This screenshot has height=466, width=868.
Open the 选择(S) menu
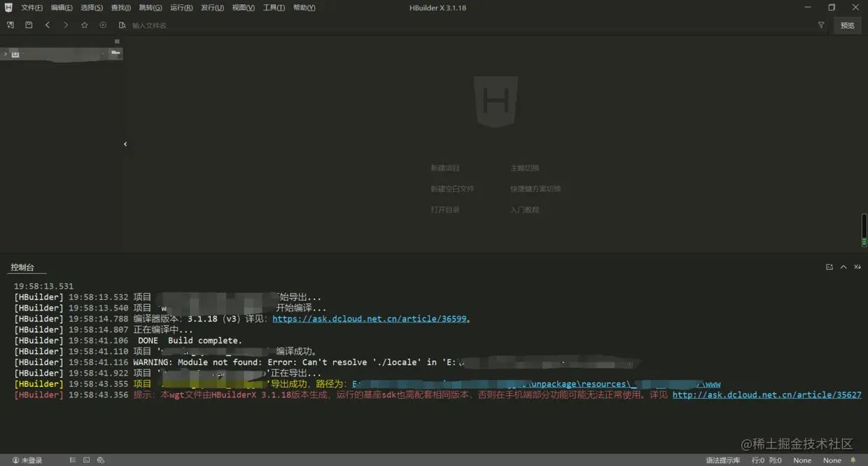pyautogui.click(x=92, y=8)
